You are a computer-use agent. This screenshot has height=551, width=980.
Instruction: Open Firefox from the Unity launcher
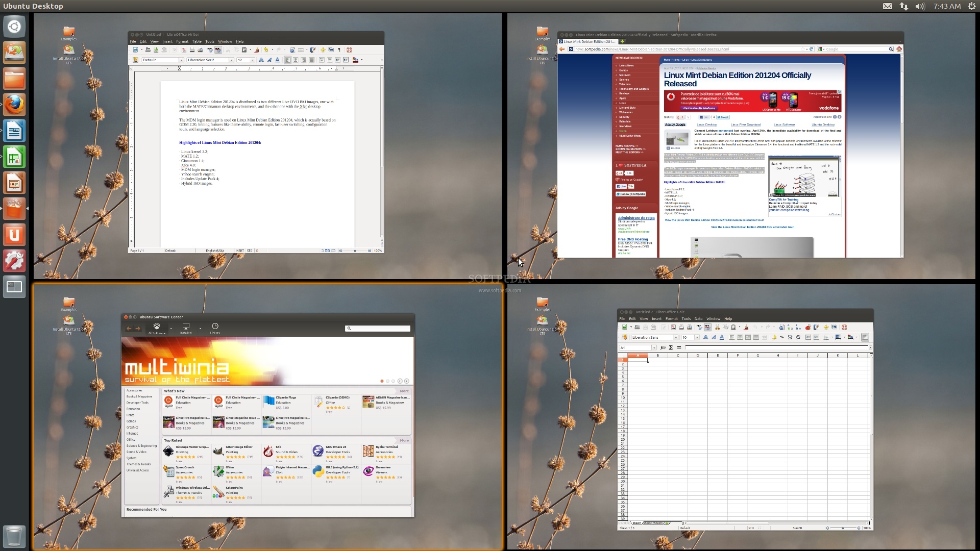point(14,105)
